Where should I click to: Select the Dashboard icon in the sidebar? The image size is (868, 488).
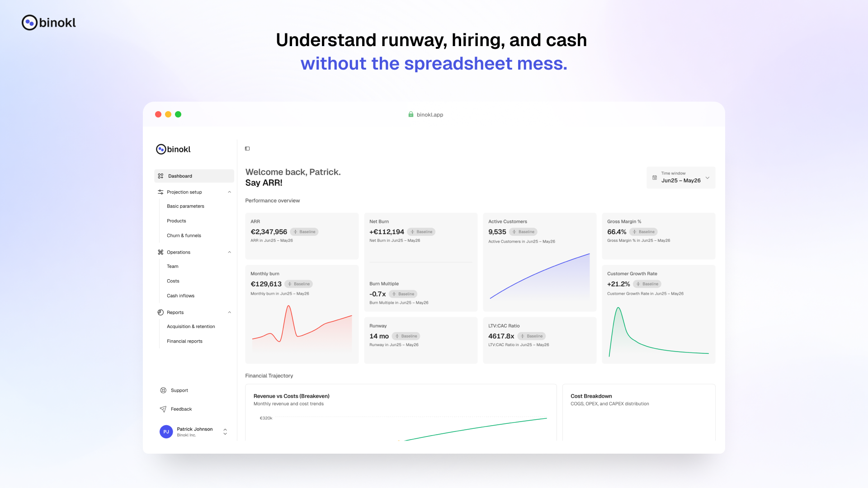coord(161,176)
